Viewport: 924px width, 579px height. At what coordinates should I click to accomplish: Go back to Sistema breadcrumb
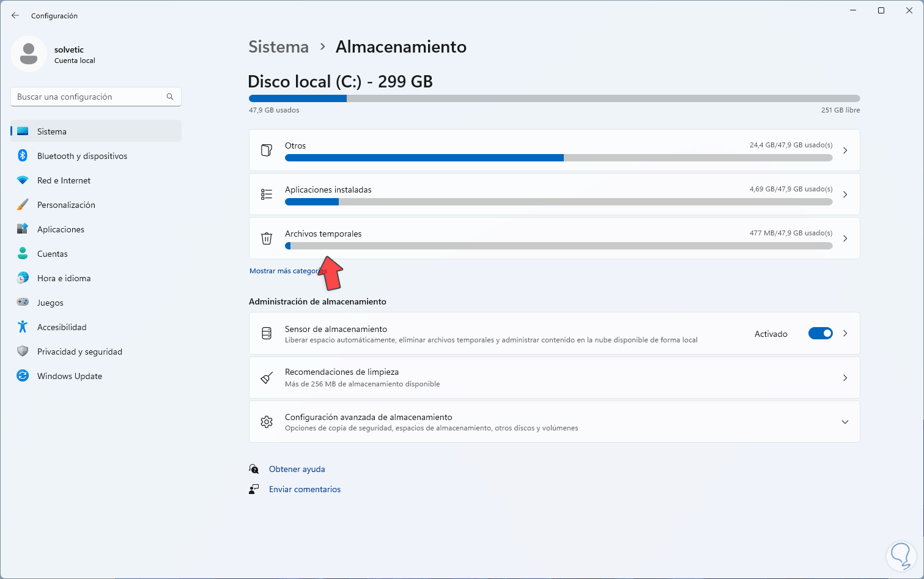[x=278, y=47]
